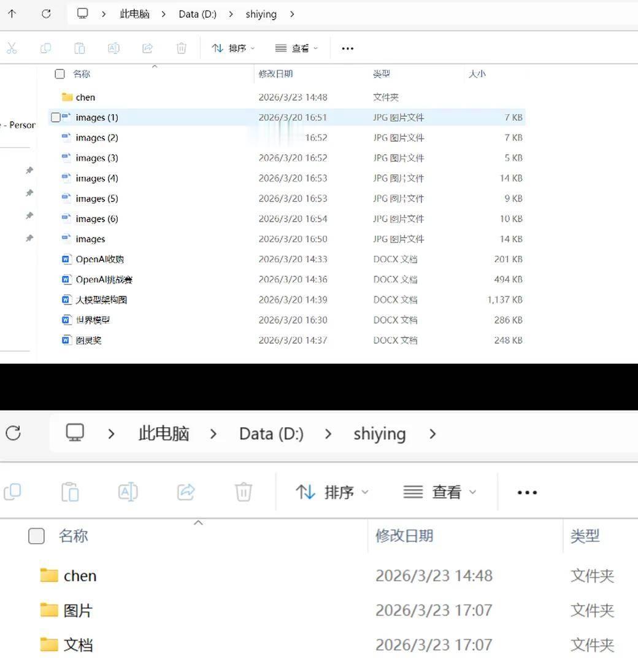Select the 文档 folder name in lower window

(x=78, y=644)
